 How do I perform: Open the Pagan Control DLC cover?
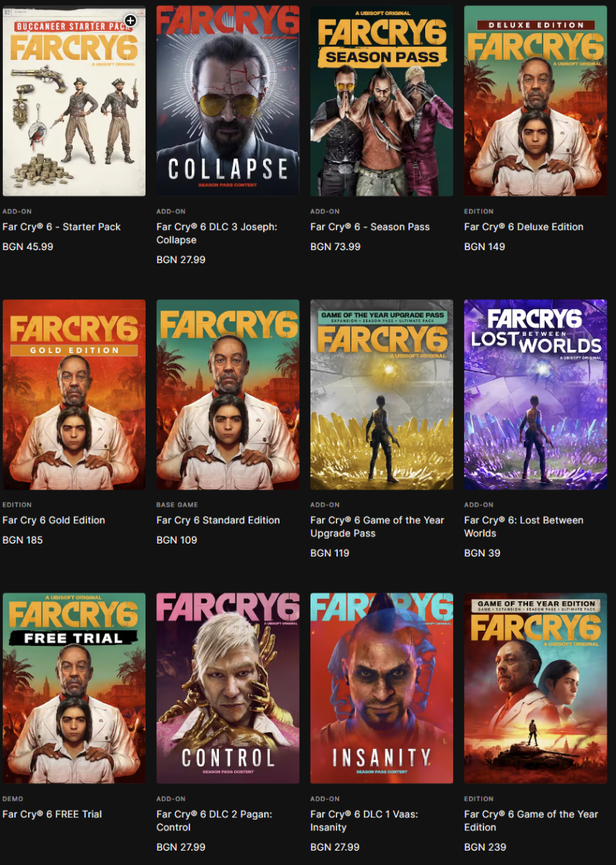coord(228,688)
